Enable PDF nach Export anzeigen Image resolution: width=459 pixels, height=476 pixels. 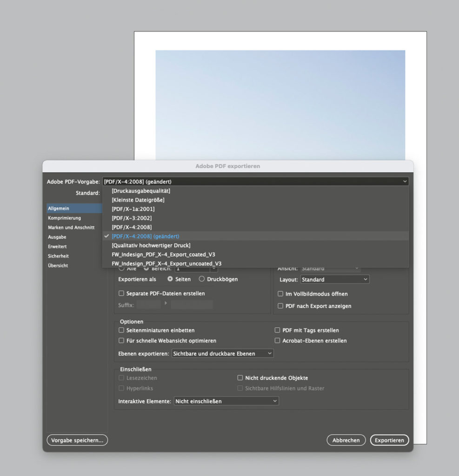coord(280,306)
